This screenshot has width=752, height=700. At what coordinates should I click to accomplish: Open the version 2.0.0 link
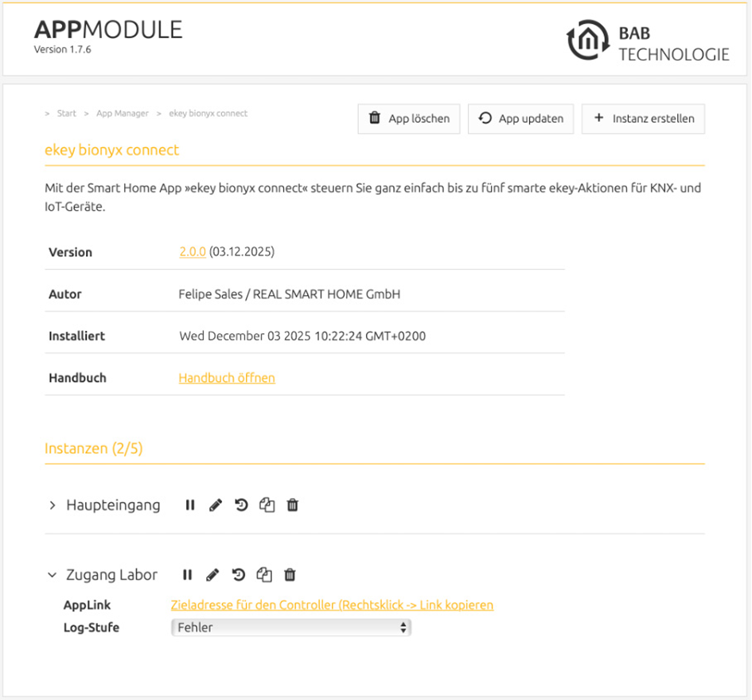coord(193,251)
